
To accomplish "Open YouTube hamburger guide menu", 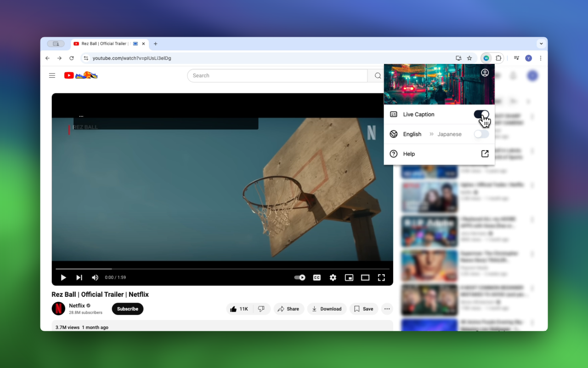I will coord(52,75).
